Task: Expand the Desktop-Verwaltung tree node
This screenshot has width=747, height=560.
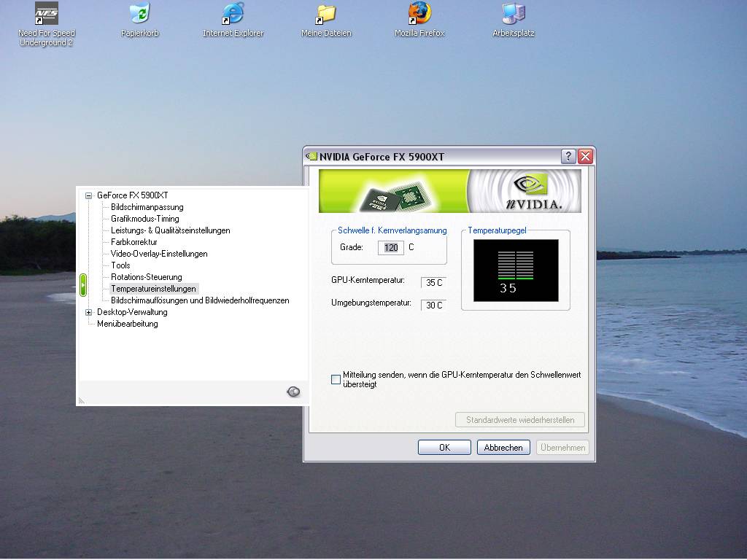Action: pyautogui.click(x=88, y=312)
